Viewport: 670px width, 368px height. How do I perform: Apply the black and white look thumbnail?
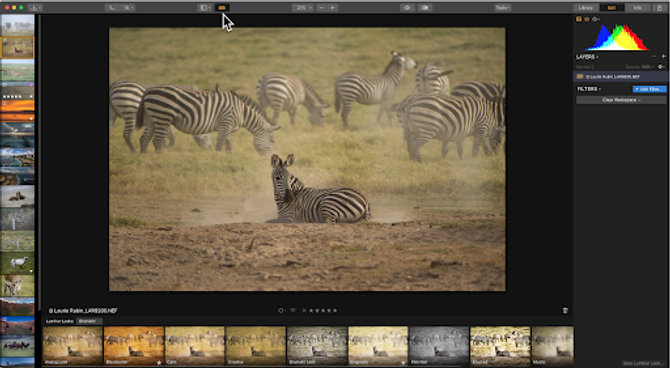point(439,346)
